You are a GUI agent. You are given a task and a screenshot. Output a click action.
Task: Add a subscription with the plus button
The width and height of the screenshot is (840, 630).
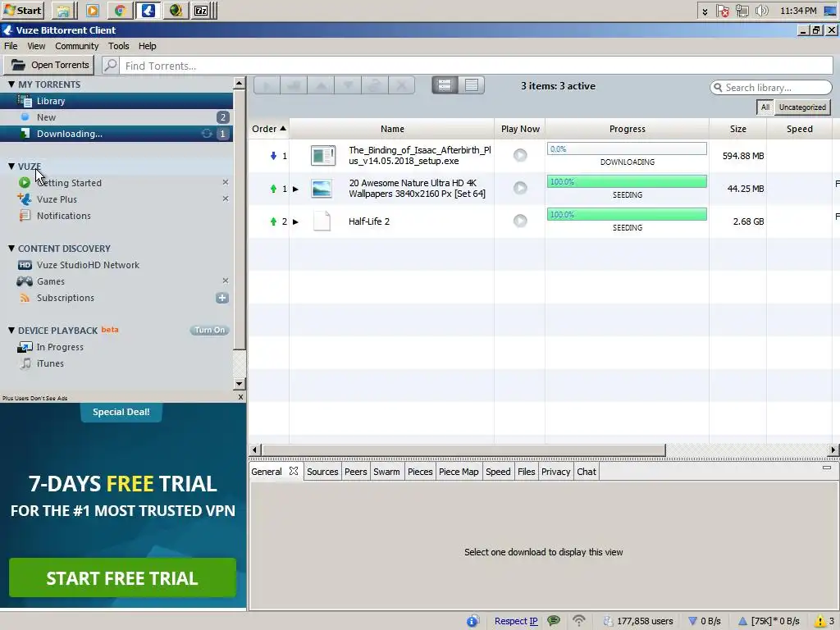pyautogui.click(x=222, y=298)
